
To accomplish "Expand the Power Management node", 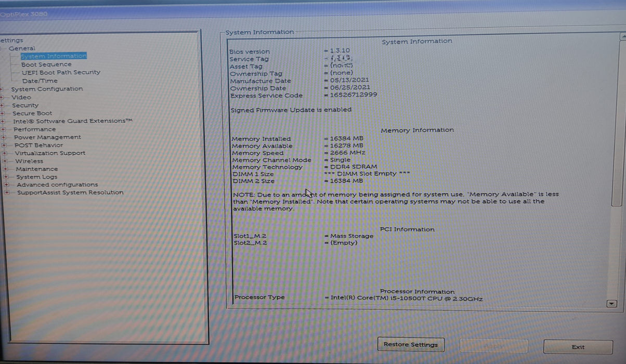I will point(4,137).
